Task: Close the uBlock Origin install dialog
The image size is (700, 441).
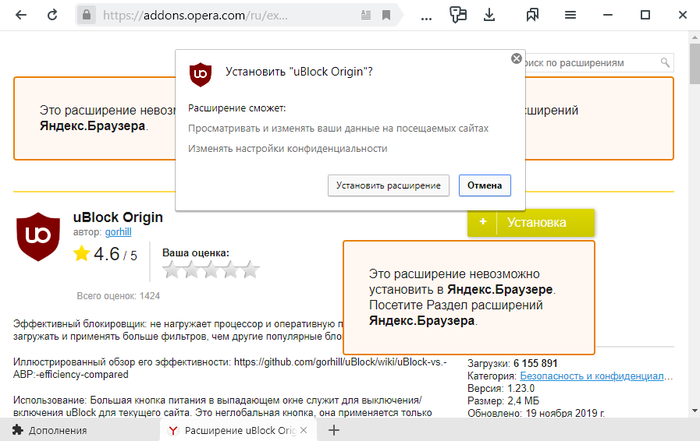Action: (516, 59)
